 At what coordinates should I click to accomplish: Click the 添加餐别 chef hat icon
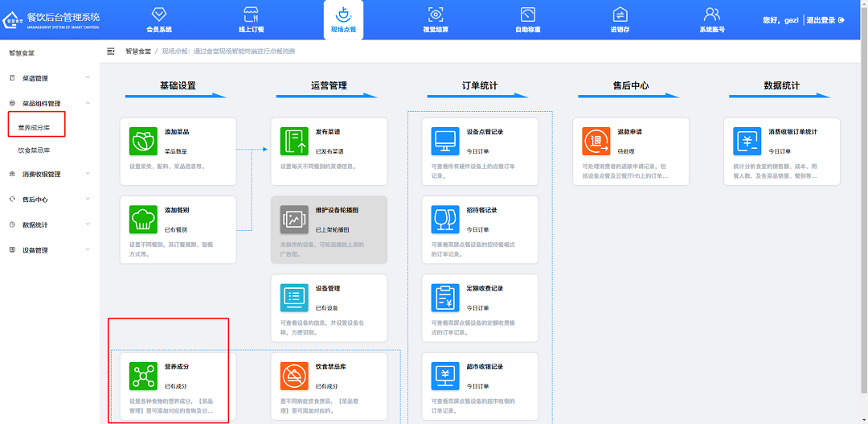pos(143,219)
